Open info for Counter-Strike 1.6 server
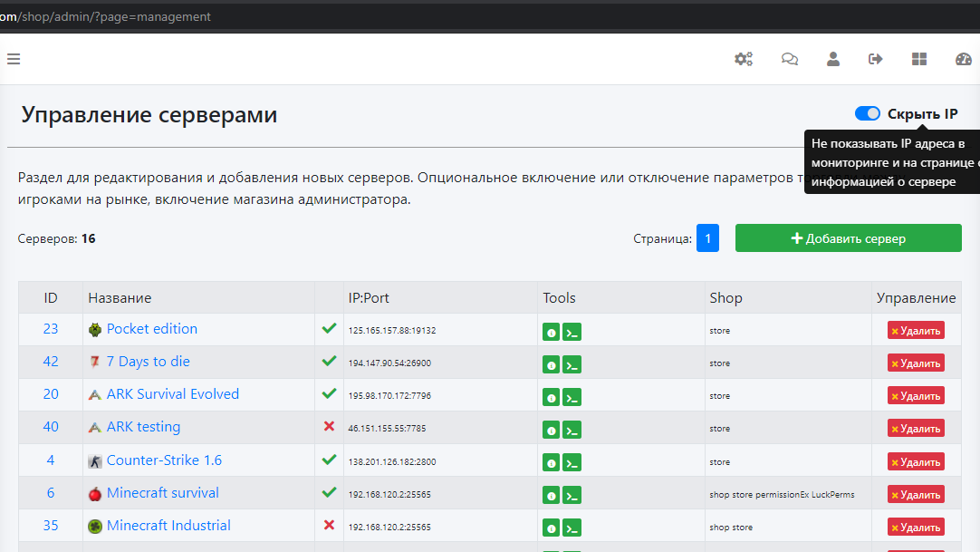 (551, 463)
